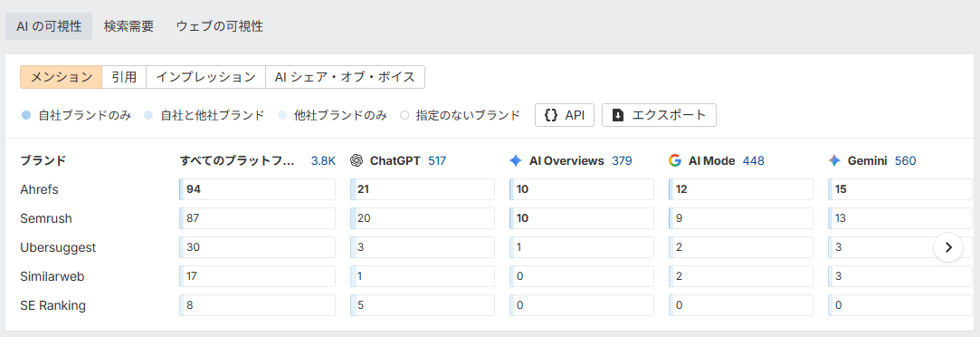The height and width of the screenshot is (337, 980).
Task: Switch to the 検索需要 tab
Action: coord(128,26)
